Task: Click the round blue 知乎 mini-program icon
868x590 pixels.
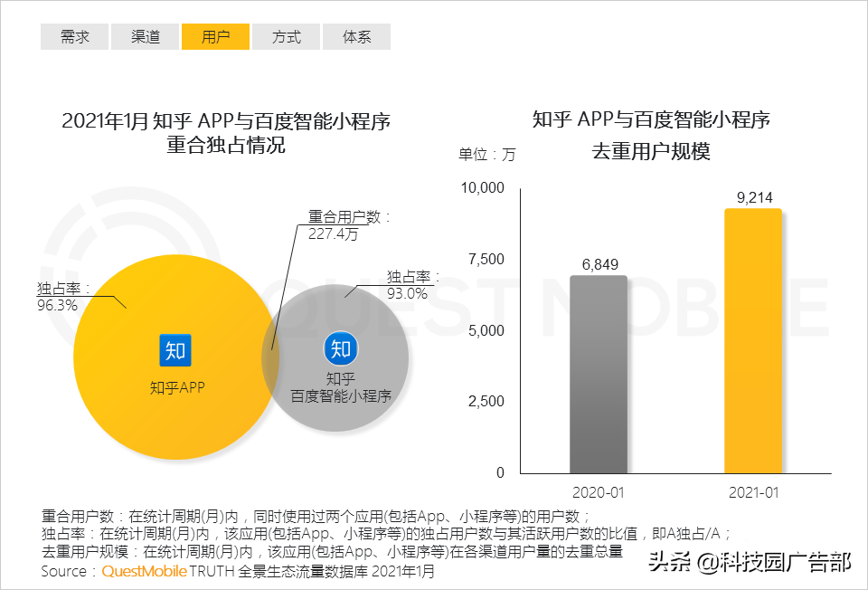Action: (x=341, y=348)
